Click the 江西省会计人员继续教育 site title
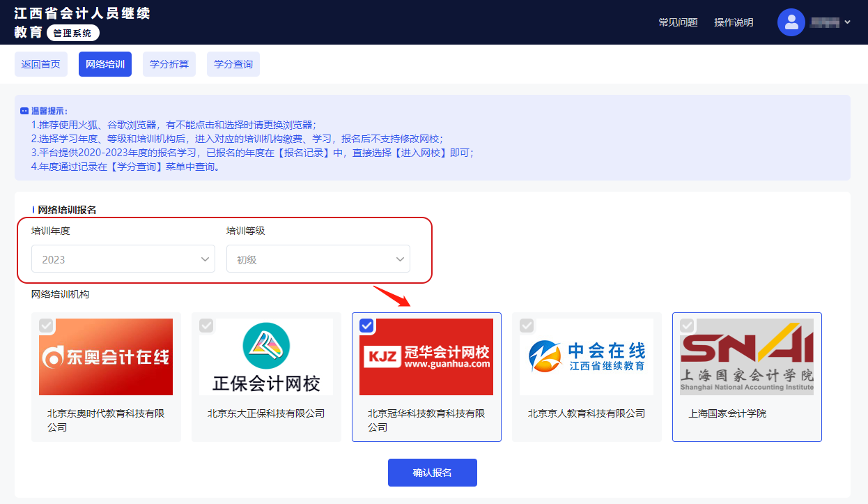This screenshot has height=504, width=868. (x=82, y=22)
